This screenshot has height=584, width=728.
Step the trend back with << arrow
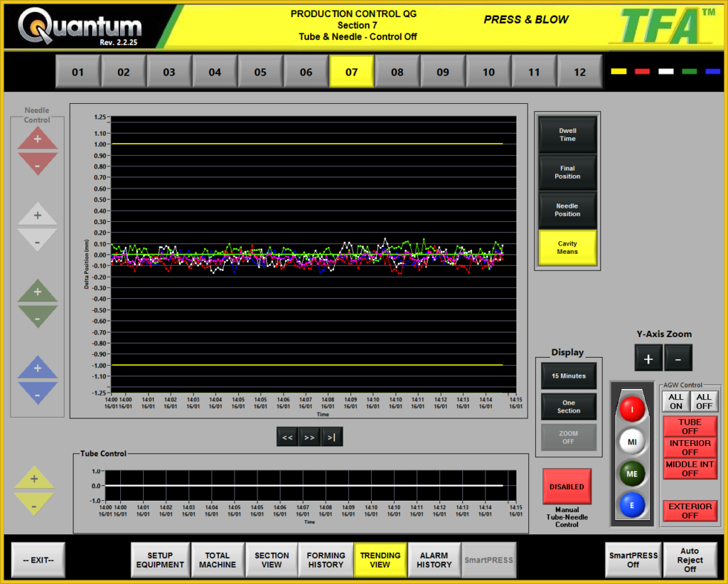pyautogui.click(x=287, y=436)
